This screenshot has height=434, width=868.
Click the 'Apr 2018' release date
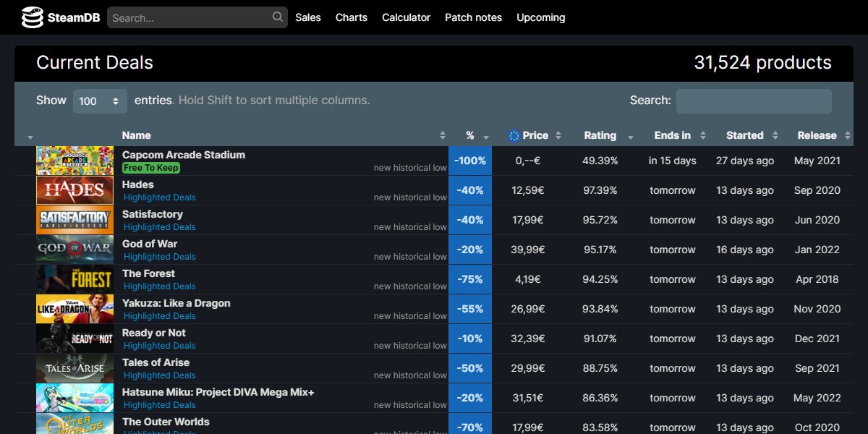(x=817, y=279)
